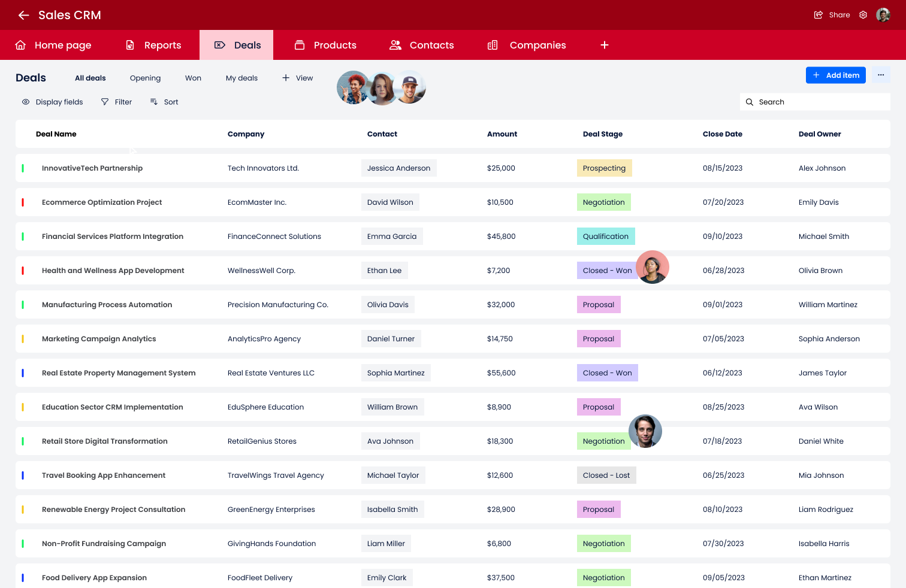906x588 pixels.
Task: Open Closed - Lost stage for Travel Booking
Action: pyautogui.click(x=606, y=475)
